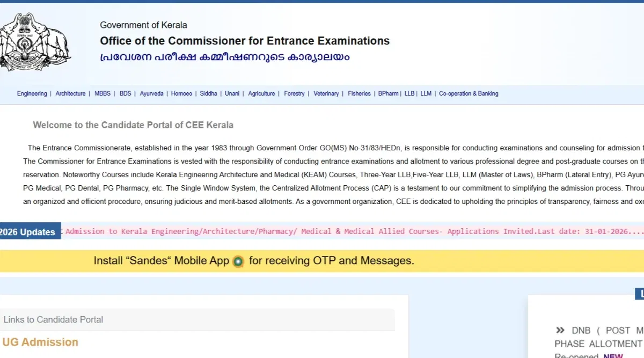Open the Fisheries page
This screenshot has width=644, height=358.
(x=358, y=93)
